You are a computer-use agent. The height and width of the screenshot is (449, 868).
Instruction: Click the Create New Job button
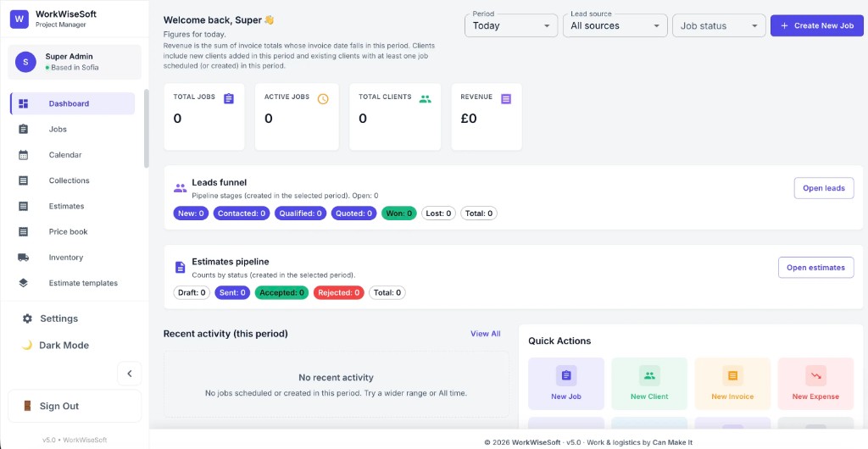(817, 25)
